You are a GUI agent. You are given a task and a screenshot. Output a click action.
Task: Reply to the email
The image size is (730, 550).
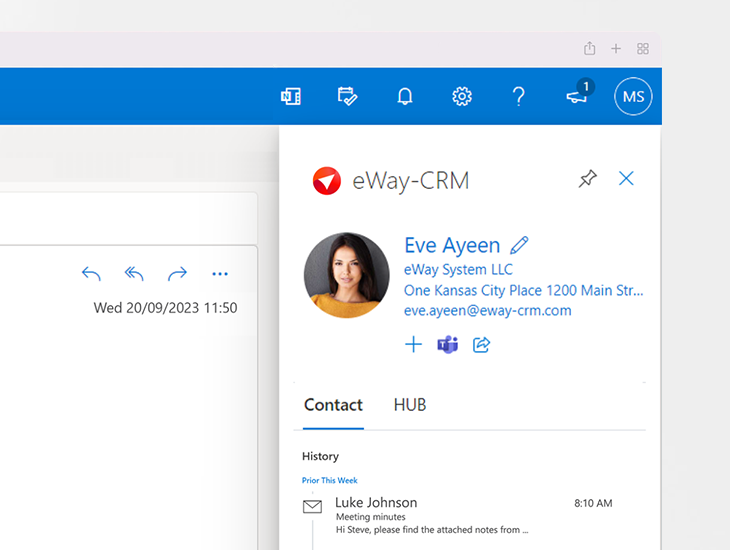click(91, 274)
